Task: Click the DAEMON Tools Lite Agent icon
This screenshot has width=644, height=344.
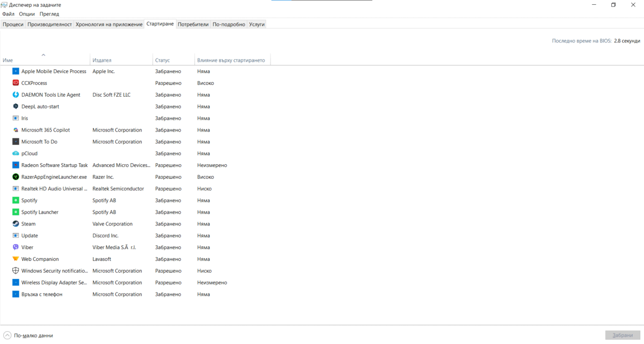Action: point(16,95)
